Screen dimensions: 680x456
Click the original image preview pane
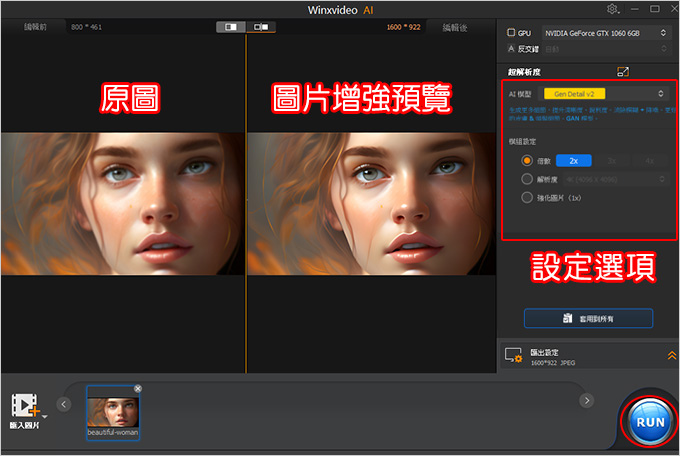coord(123,203)
